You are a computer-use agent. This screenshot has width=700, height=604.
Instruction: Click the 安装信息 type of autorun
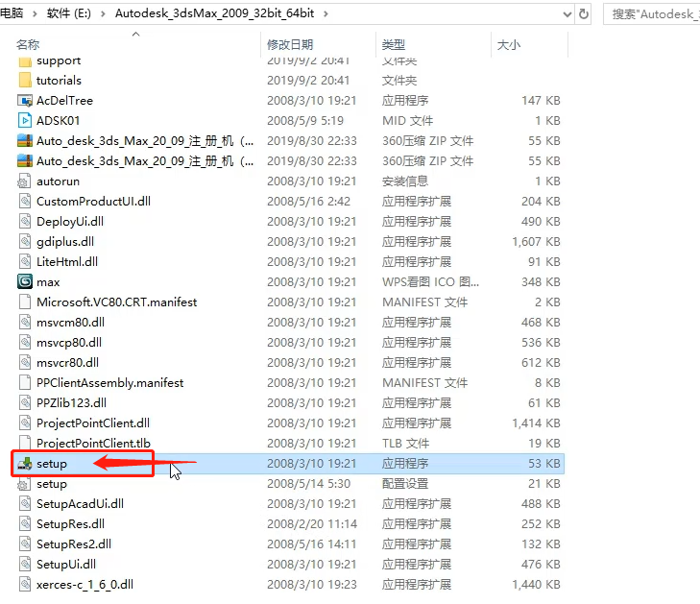(x=405, y=181)
